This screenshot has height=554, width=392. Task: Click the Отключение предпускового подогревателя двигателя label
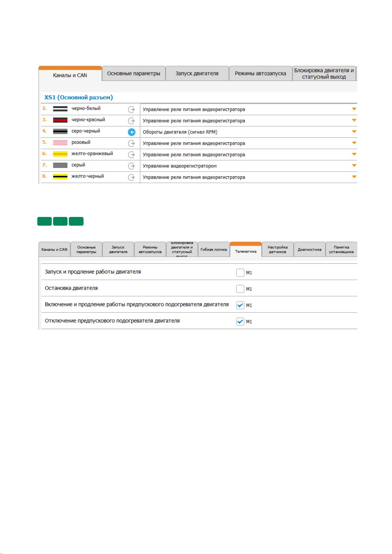[112, 321]
